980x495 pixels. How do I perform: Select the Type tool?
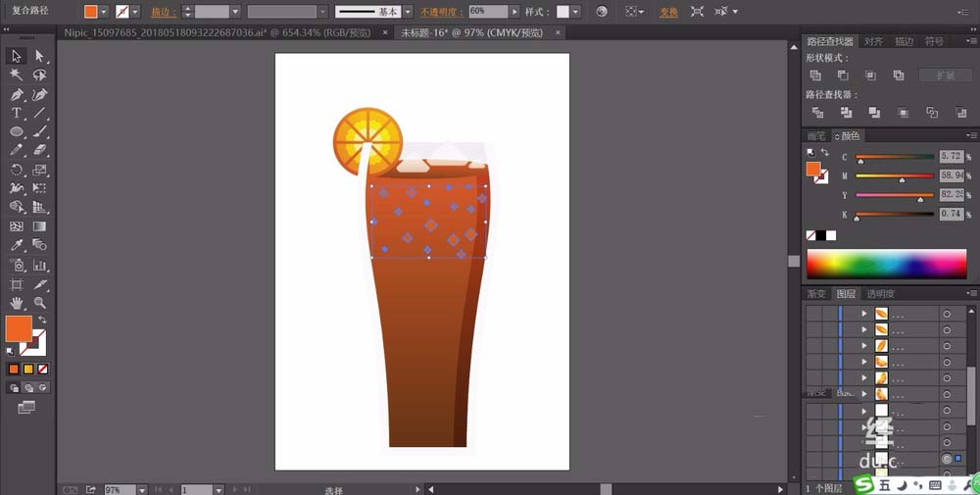coord(17,113)
